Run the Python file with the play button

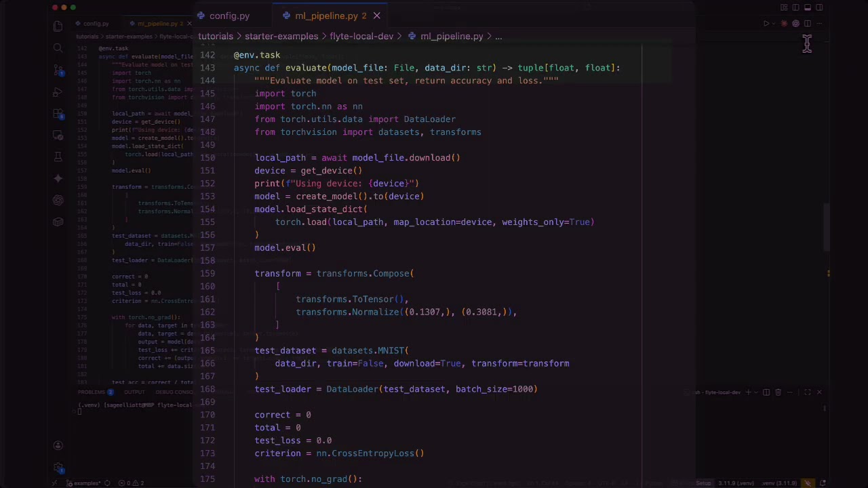[x=766, y=23]
